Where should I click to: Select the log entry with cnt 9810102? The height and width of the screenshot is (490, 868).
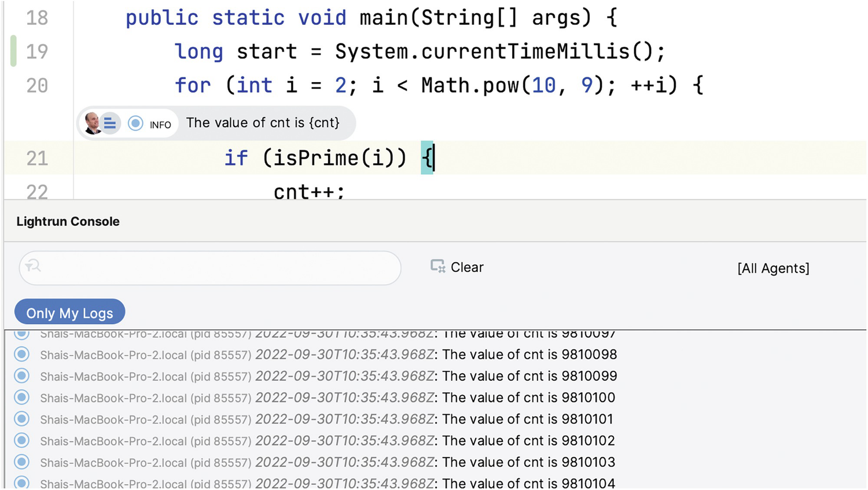click(327, 441)
